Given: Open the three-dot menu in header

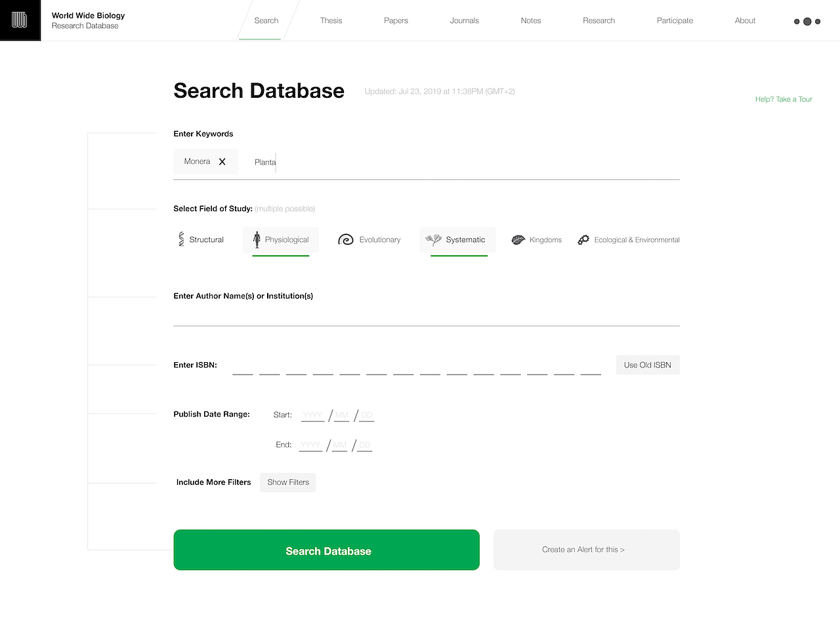Looking at the screenshot, I should click(807, 22).
